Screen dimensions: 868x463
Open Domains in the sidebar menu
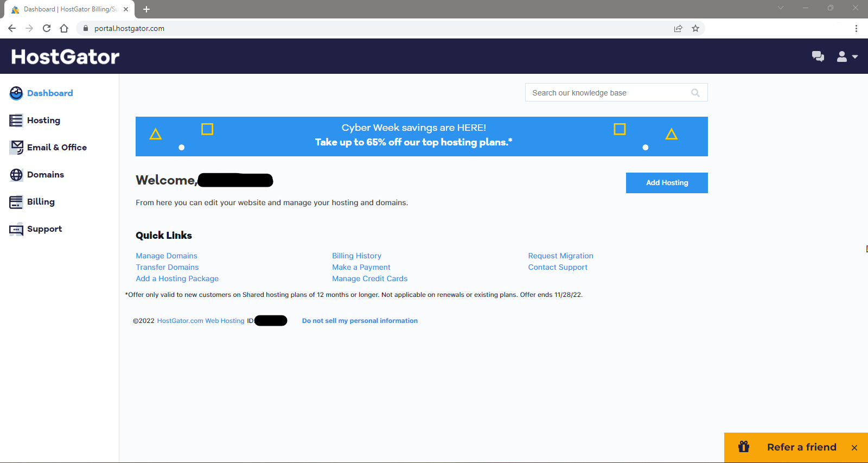click(46, 175)
